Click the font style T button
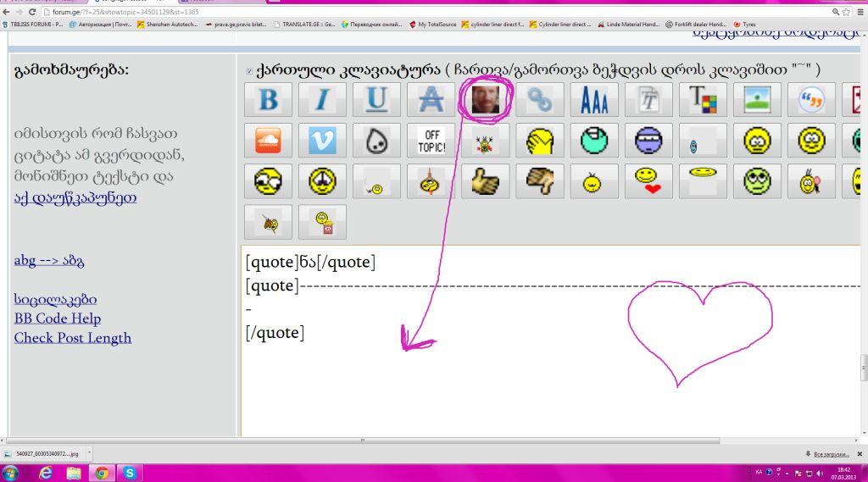The height and width of the screenshot is (482, 868). pos(648,100)
